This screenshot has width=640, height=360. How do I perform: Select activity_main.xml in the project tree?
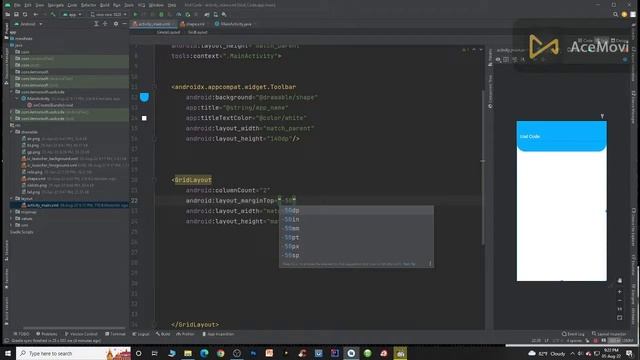(x=69, y=205)
